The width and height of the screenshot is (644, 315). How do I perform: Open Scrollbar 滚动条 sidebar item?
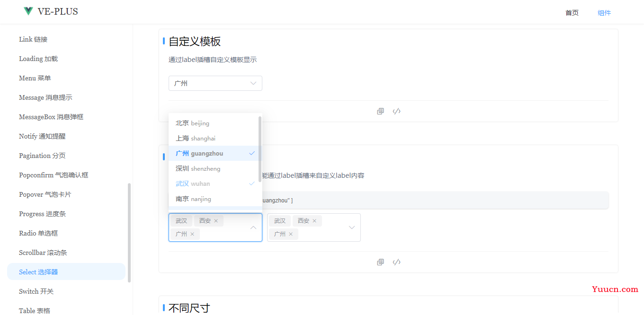pyautogui.click(x=66, y=253)
